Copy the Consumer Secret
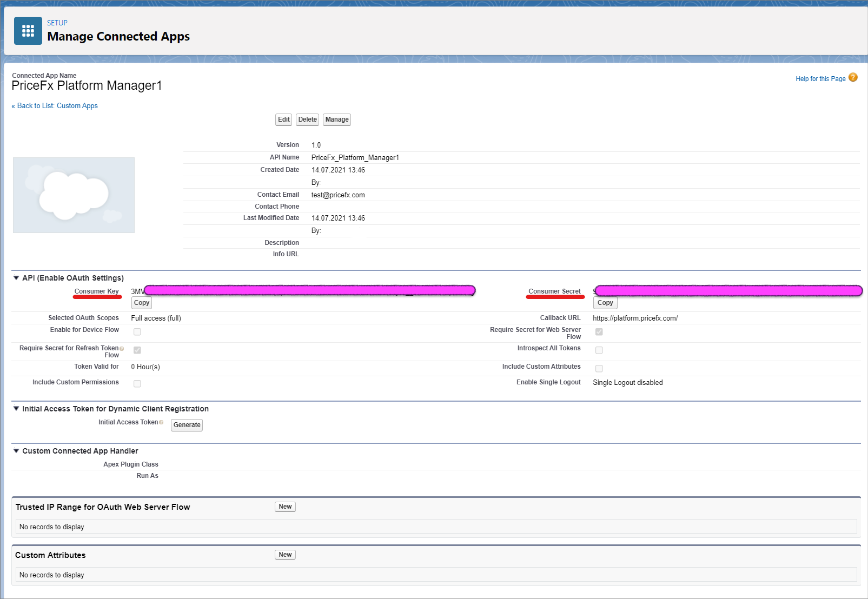The height and width of the screenshot is (599, 868). 605,303
